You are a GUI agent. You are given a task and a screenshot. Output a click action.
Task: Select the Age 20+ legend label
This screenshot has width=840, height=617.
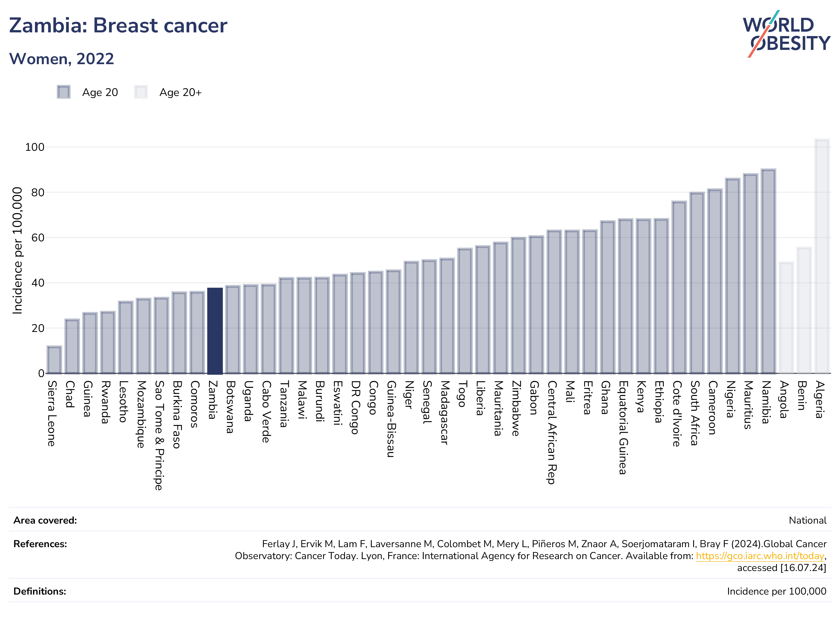[180, 92]
